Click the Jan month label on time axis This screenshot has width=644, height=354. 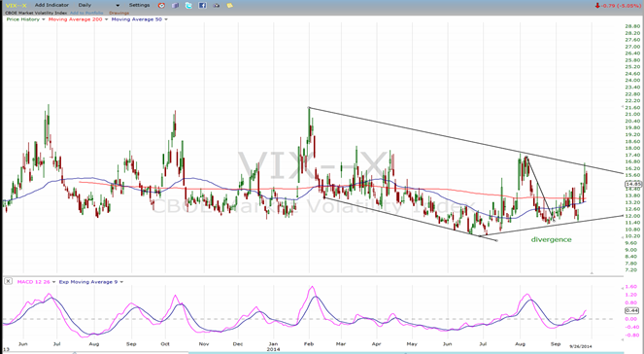click(x=273, y=343)
